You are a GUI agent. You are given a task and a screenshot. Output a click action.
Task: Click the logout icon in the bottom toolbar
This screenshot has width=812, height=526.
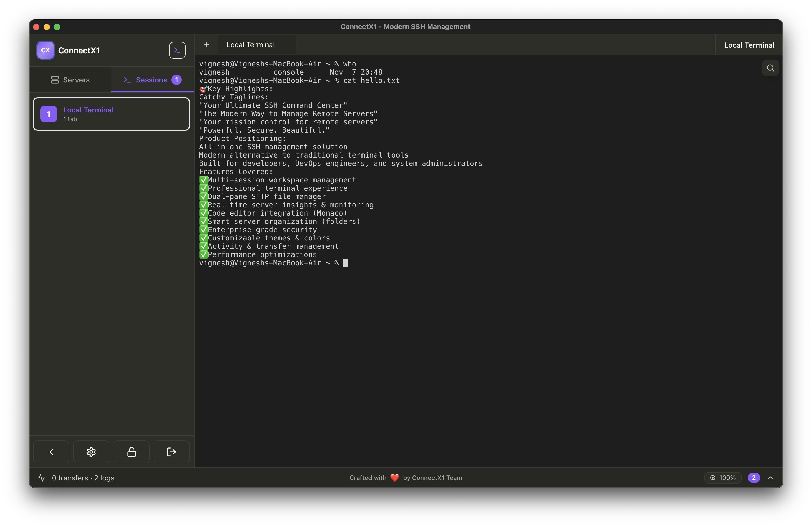(x=171, y=452)
